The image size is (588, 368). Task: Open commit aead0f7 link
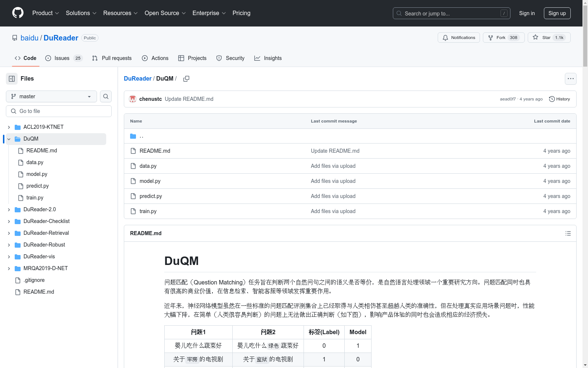(508, 99)
